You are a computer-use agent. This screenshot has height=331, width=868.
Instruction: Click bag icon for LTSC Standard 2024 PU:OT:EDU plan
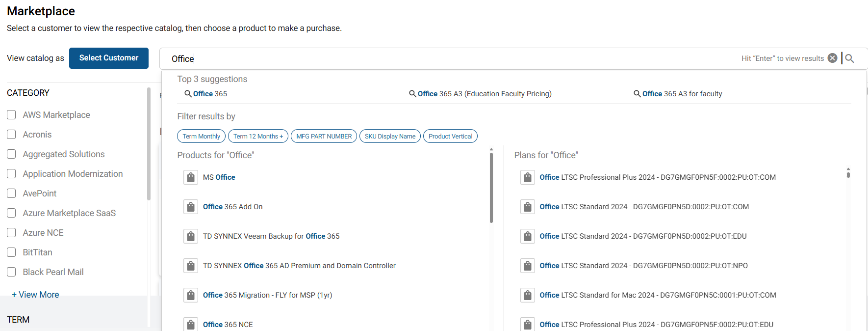point(528,236)
